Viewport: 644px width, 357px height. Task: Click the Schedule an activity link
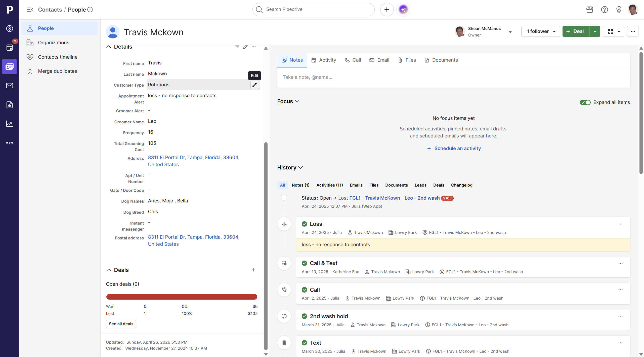[x=457, y=148]
